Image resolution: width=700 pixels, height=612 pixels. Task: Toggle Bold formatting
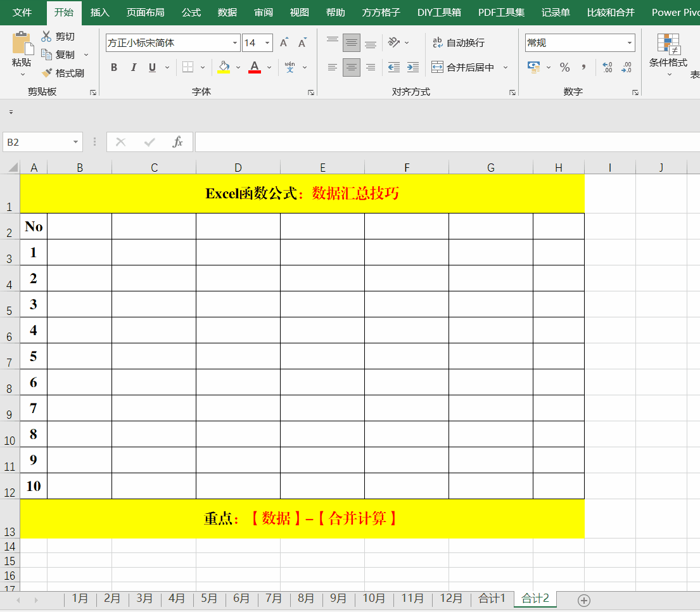click(x=114, y=67)
